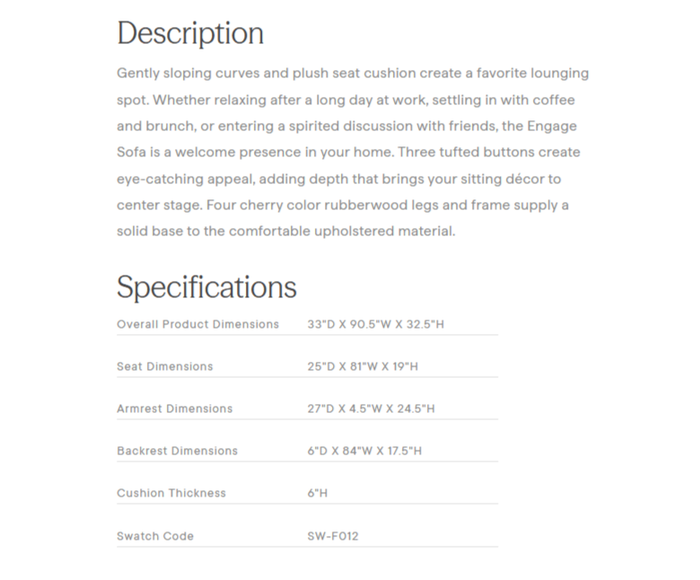The width and height of the screenshot is (700, 580).
Task: Click the Specifications heading
Action: (206, 287)
